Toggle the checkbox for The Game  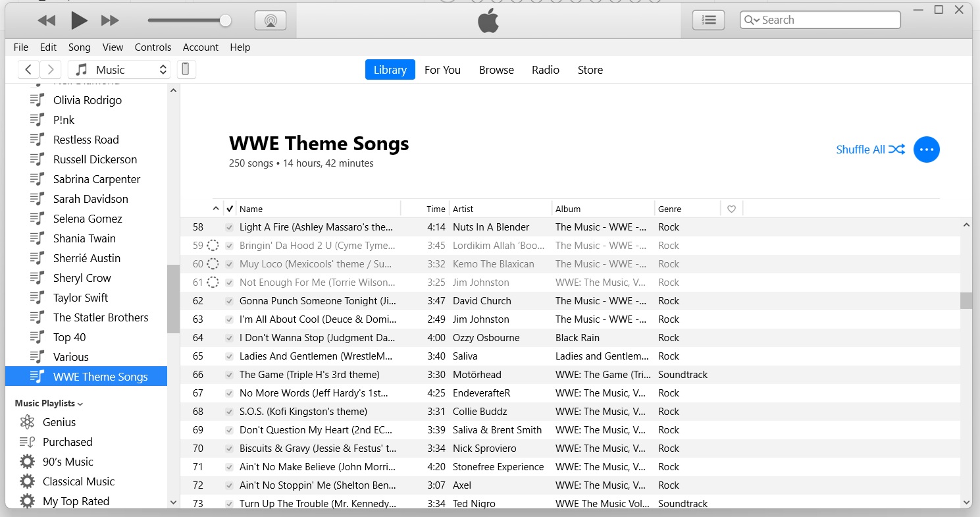[x=229, y=375]
